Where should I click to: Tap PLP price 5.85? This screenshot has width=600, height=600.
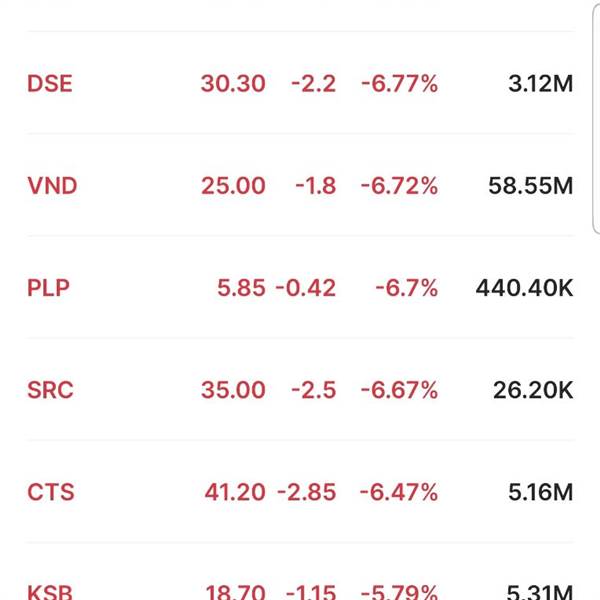[241, 288]
